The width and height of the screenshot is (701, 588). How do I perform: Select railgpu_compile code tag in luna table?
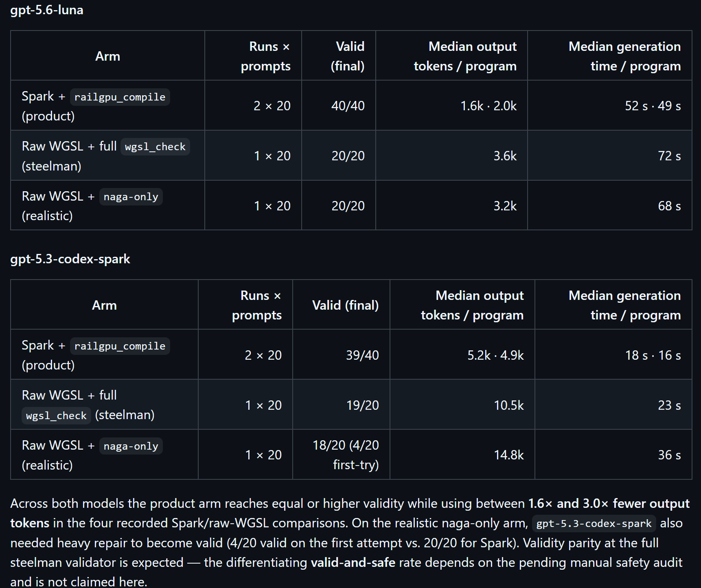[x=120, y=97]
